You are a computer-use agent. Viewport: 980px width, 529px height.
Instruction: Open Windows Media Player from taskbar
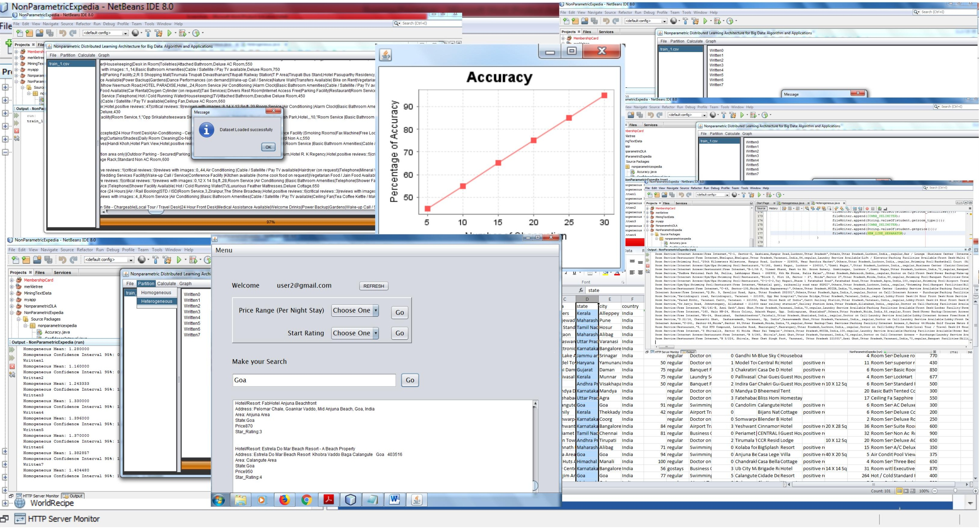pos(262,500)
